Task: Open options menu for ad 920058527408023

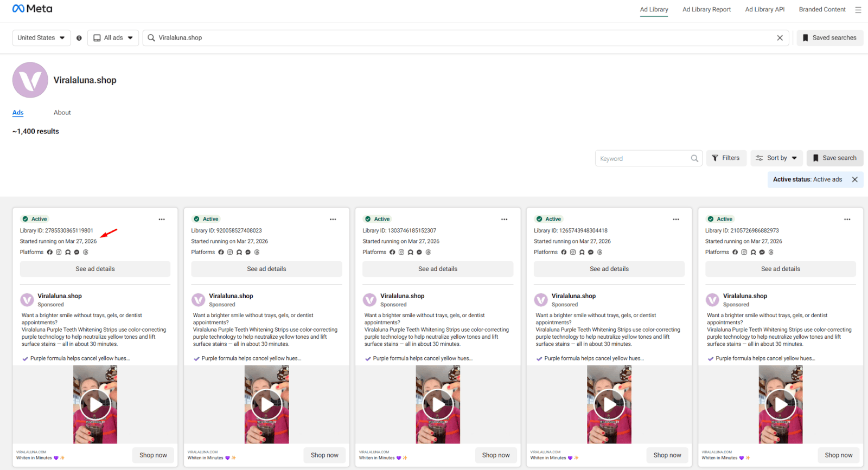Action: 333,219
